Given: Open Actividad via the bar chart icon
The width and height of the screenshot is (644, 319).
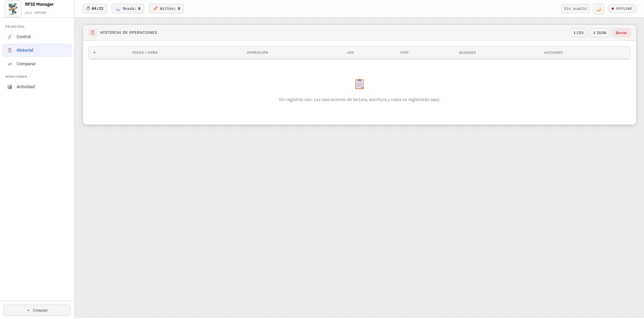Looking at the screenshot, I should tap(9, 87).
